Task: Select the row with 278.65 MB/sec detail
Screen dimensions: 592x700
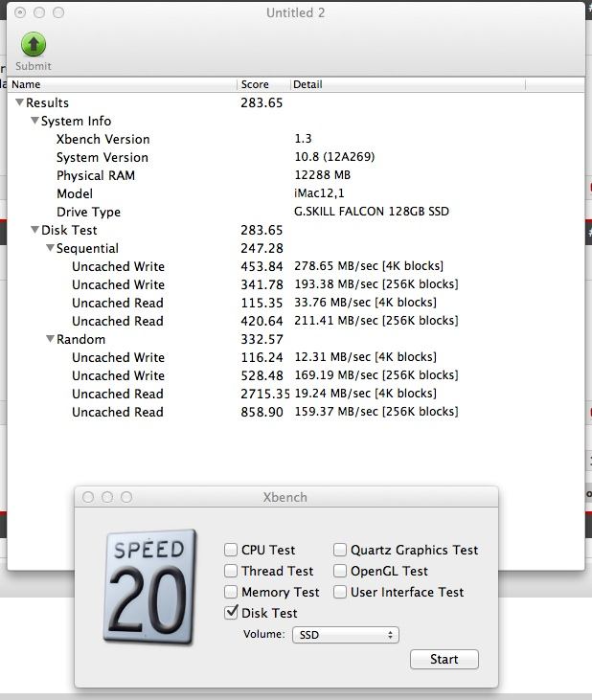Action: pyautogui.click(x=296, y=266)
